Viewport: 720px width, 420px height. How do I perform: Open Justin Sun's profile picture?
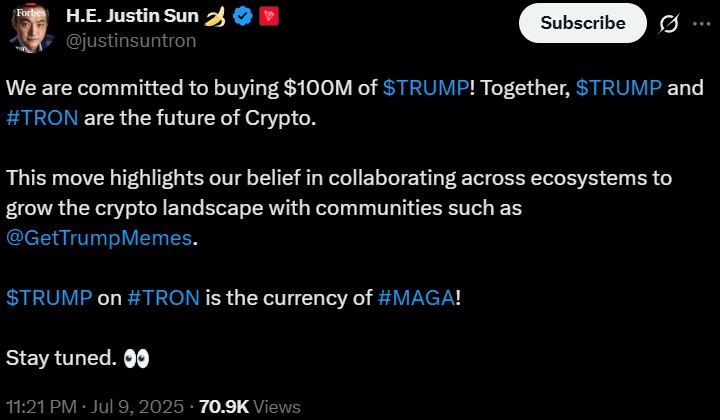[x=31, y=29]
